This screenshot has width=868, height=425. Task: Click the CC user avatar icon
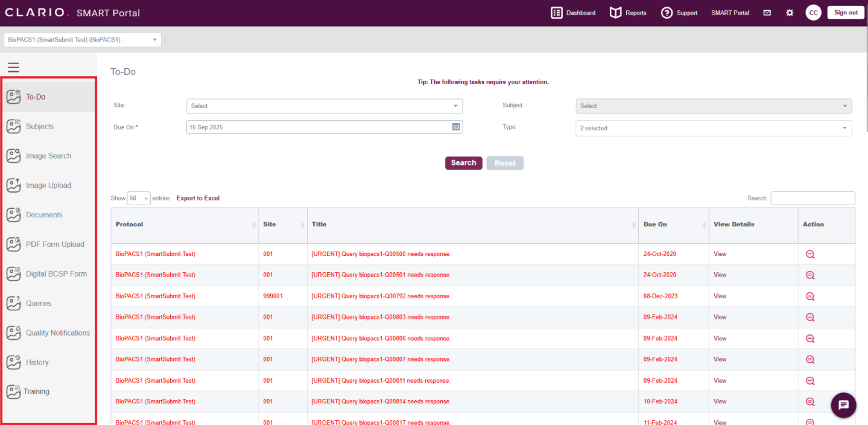pyautogui.click(x=813, y=13)
